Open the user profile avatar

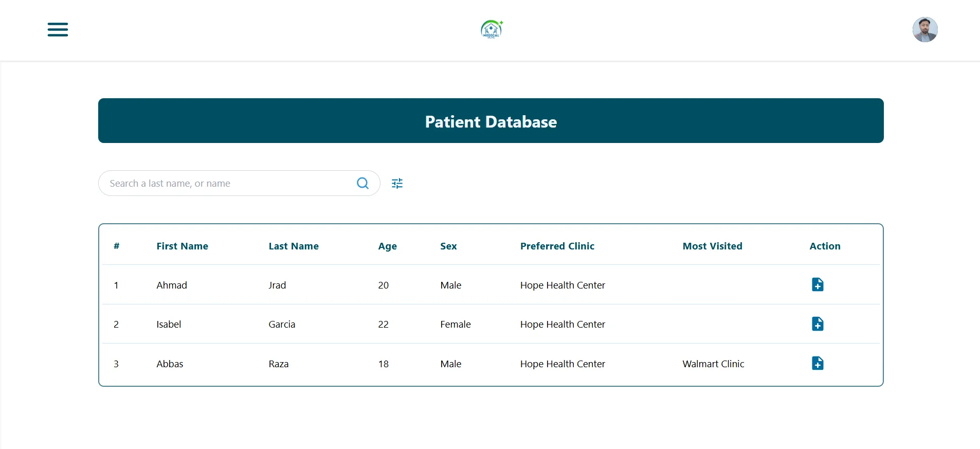924,29
